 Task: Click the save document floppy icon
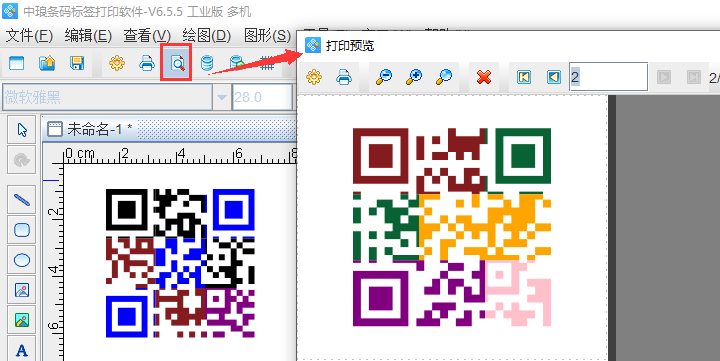click(77, 63)
